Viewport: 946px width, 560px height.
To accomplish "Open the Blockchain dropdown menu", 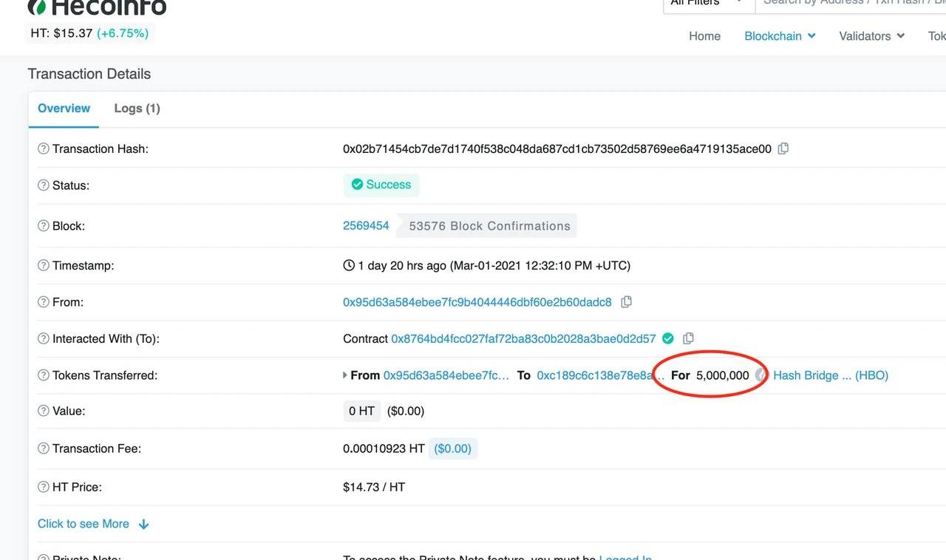I will pyautogui.click(x=780, y=36).
